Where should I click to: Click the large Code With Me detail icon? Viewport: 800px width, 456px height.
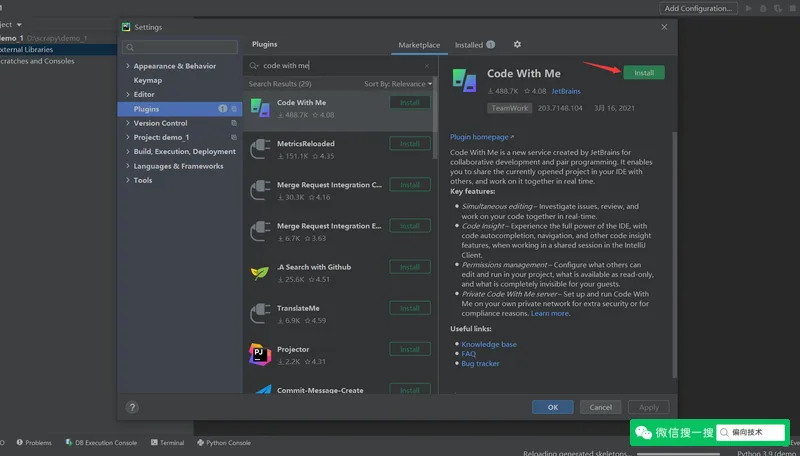tap(464, 81)
